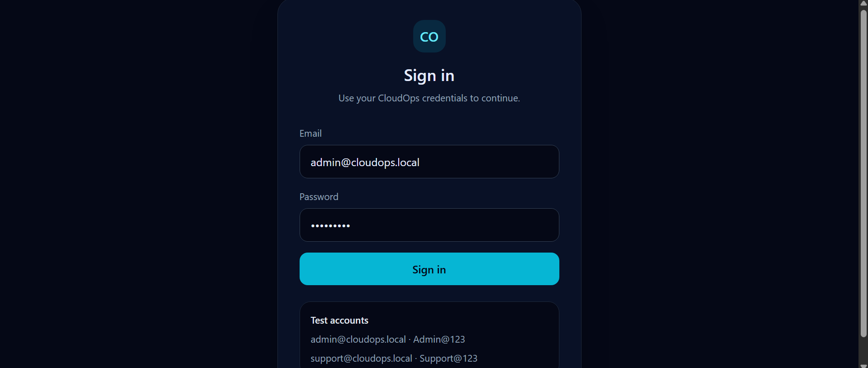The image size is (868, 368).
Task: Click the scrollbar up arrow
Action: 863,3
